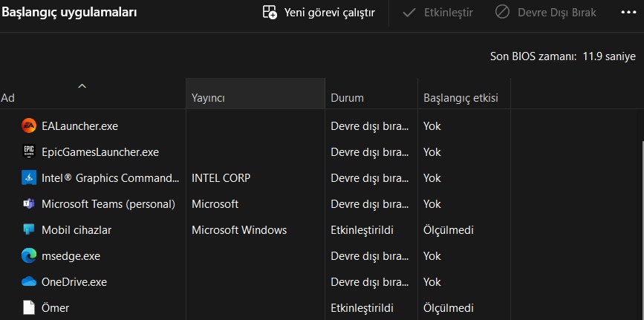Click Mobil cihazlar status Etkinleştirildi cell
Image resolution: width=644 pixels, height=320 pixels.
pyautogui.click(x=362, y=230)
